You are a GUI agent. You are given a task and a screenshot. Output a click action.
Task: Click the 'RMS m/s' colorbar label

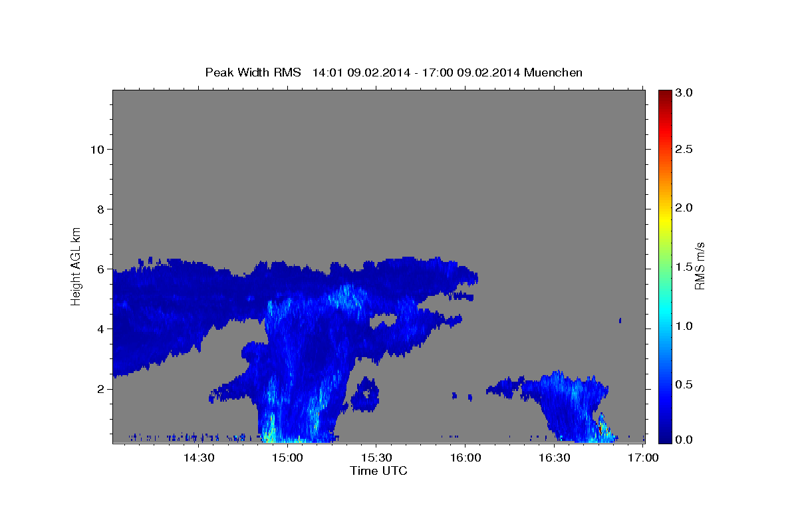coord(700,265)
